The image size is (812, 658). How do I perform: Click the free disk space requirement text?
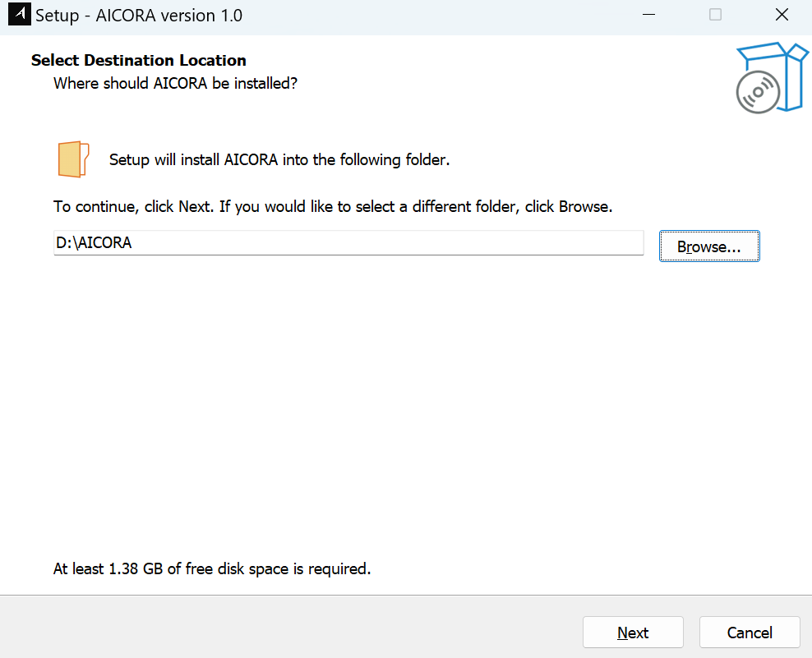212,568
